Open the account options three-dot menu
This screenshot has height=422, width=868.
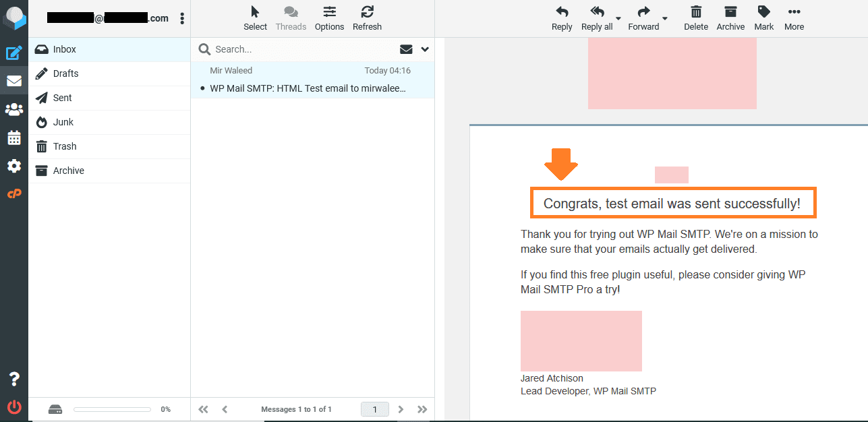182,19
